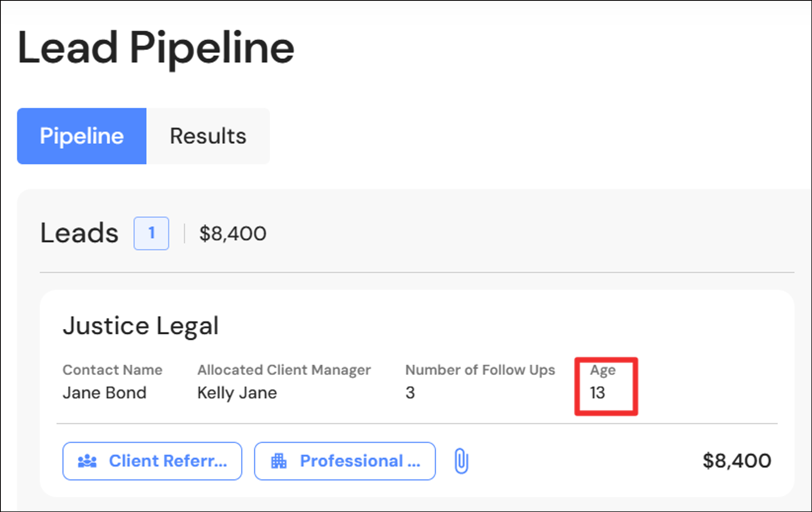This screenshot has height=512, width=812.
Task: Click the Allocated Client Manager label
Action: click(x=284, y=370)
